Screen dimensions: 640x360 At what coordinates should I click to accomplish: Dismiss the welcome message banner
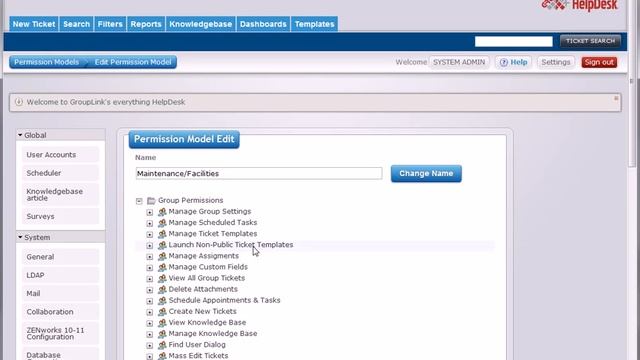coord(616,98)
